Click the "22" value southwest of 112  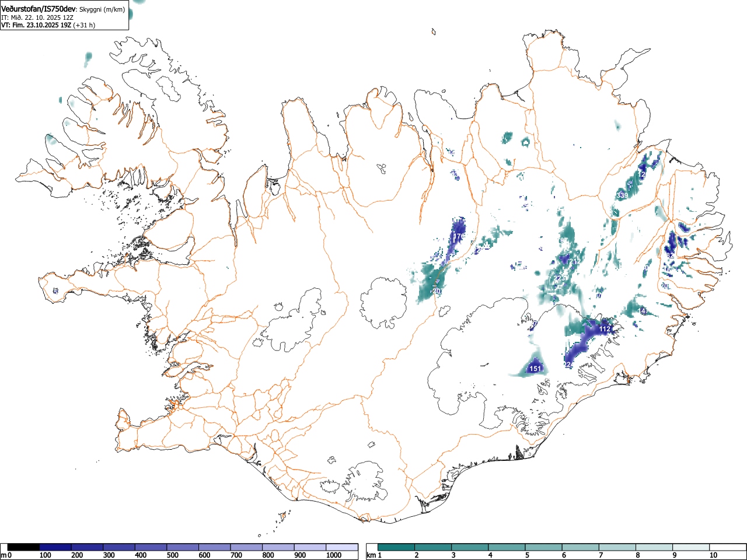[567, 365]
